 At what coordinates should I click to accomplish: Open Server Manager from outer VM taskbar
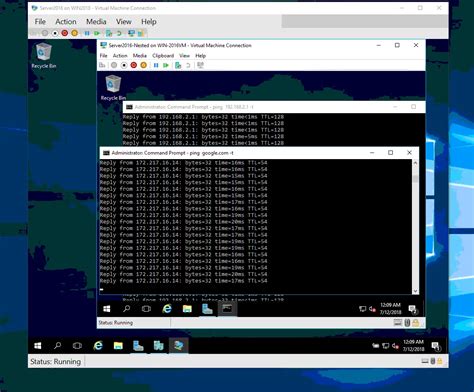138,346
